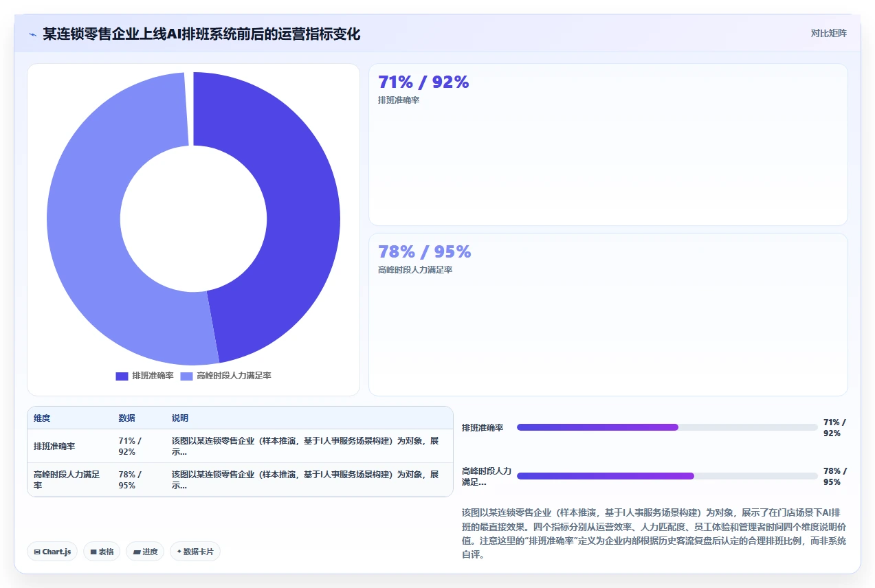Click the dashboard title text
The image size is (875, 588).
click(x=201, y=34)
